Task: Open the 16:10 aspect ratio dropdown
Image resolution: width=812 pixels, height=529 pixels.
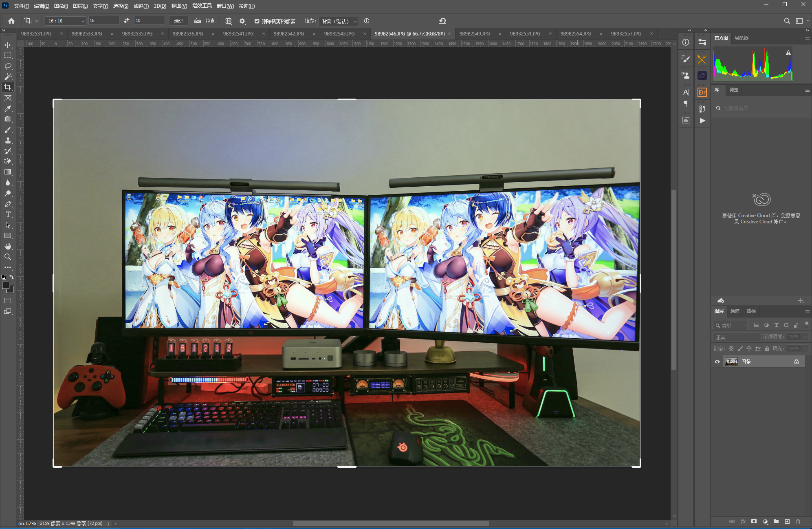Action: click(x=66, y=21)
